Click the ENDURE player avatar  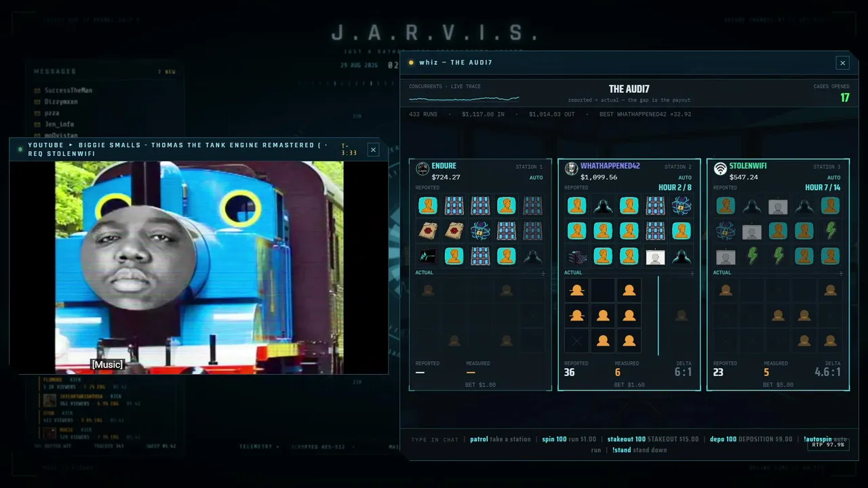[422, 169]
